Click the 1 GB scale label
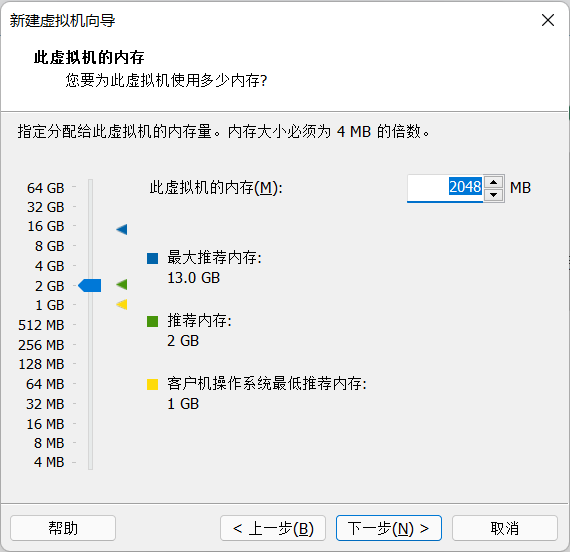 [x=49, y=305]
